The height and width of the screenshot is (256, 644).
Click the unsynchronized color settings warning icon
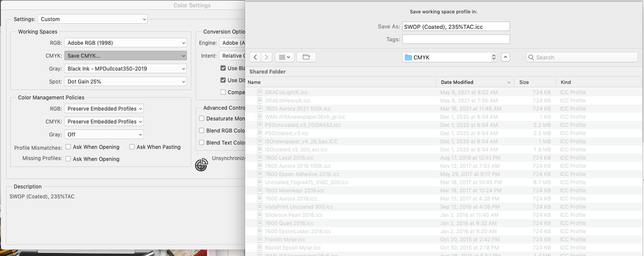tap(201, 165)
